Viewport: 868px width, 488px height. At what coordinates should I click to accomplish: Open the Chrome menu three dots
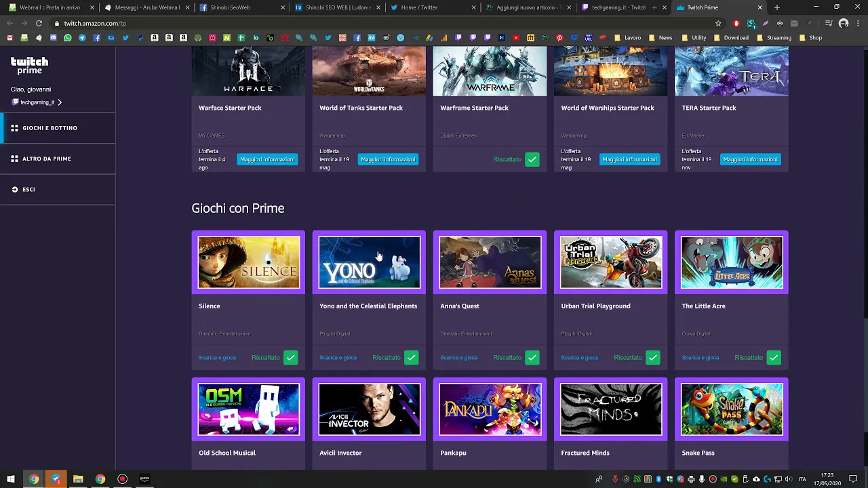[859, 23]
